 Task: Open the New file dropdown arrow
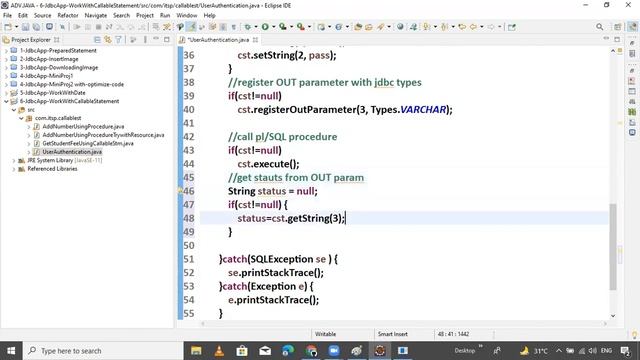(16, 27)
